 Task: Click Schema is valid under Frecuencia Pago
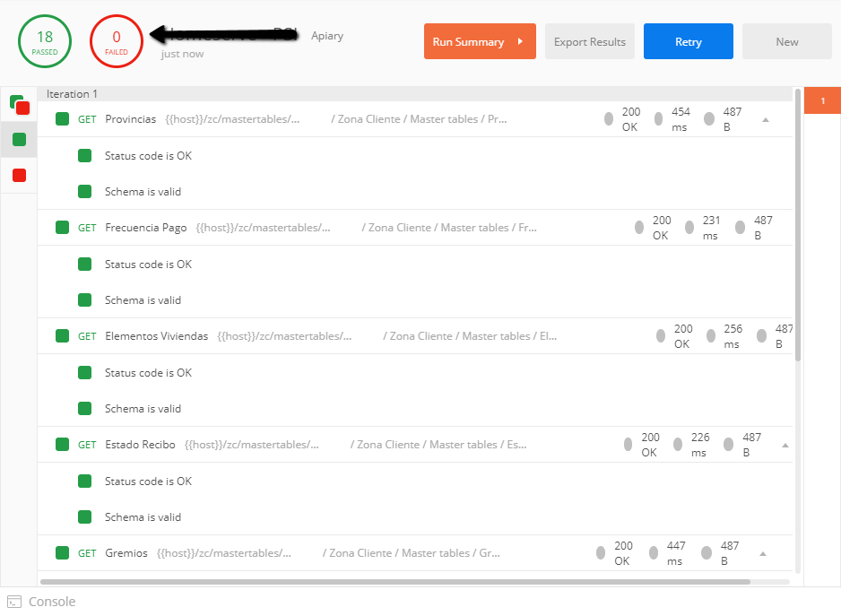coord(143,300)
